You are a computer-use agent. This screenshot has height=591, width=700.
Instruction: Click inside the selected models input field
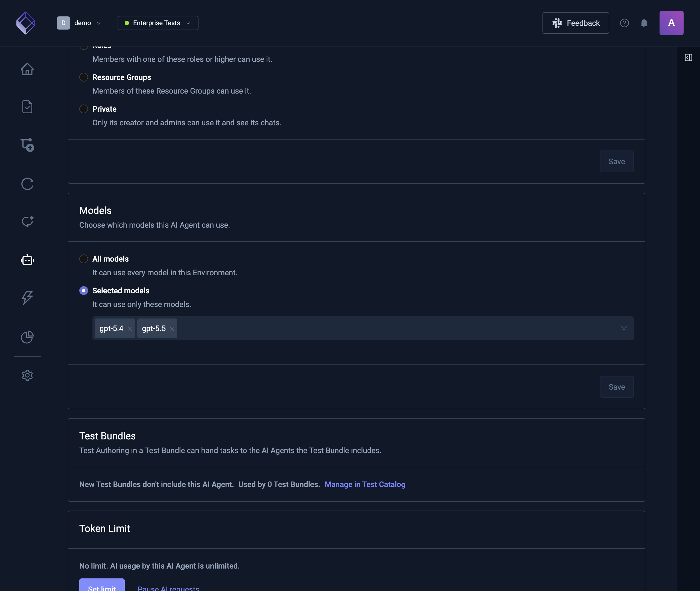tap(363, 328)
